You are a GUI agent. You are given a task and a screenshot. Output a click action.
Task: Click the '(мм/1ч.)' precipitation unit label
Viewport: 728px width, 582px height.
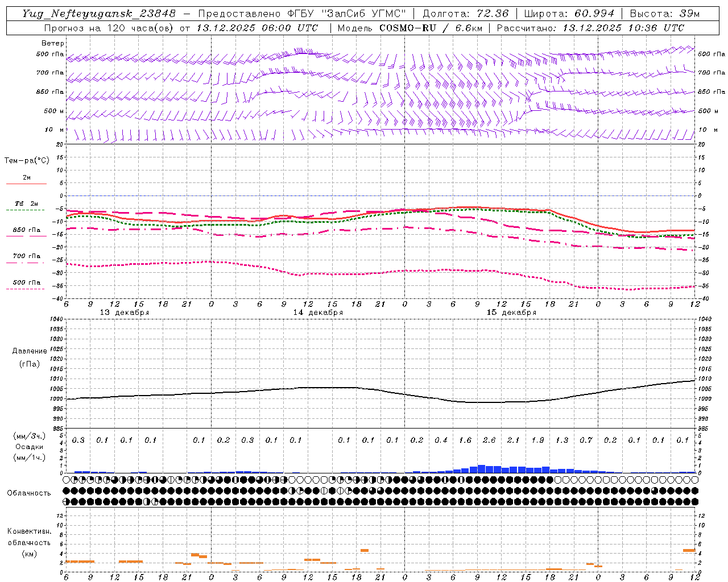[x=29, y=458]
